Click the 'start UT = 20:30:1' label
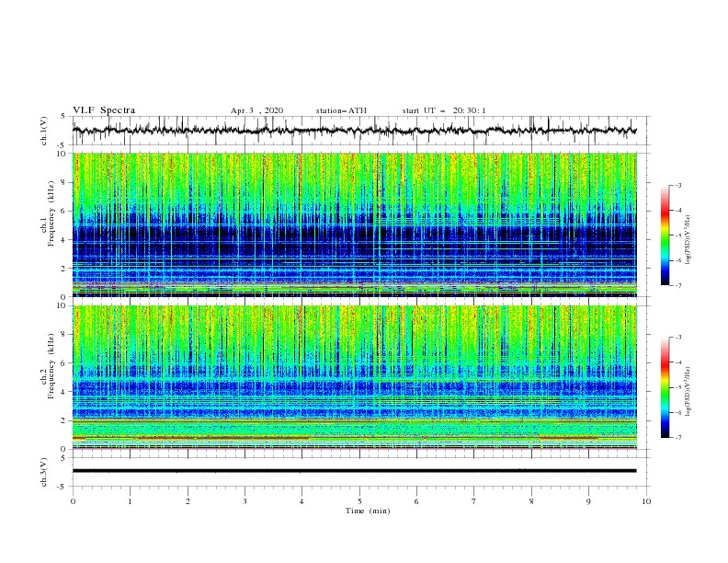 pos(444,110)
